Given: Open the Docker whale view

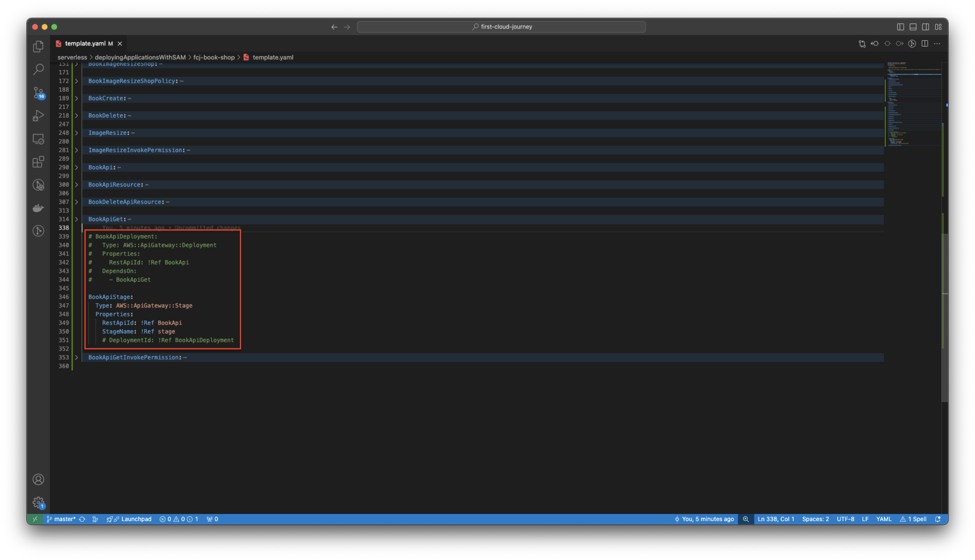Looking at the screenshot, I should 38,208.
